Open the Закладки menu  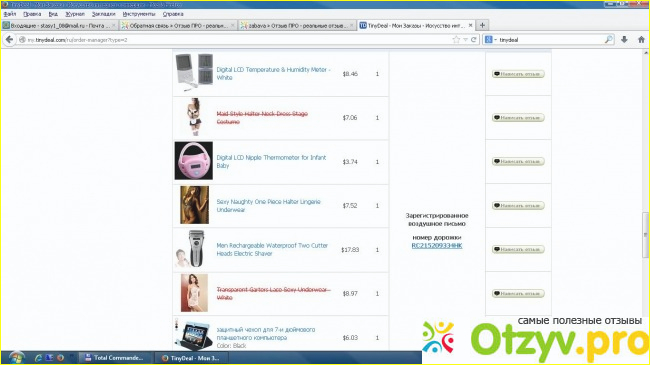[103, 14]
